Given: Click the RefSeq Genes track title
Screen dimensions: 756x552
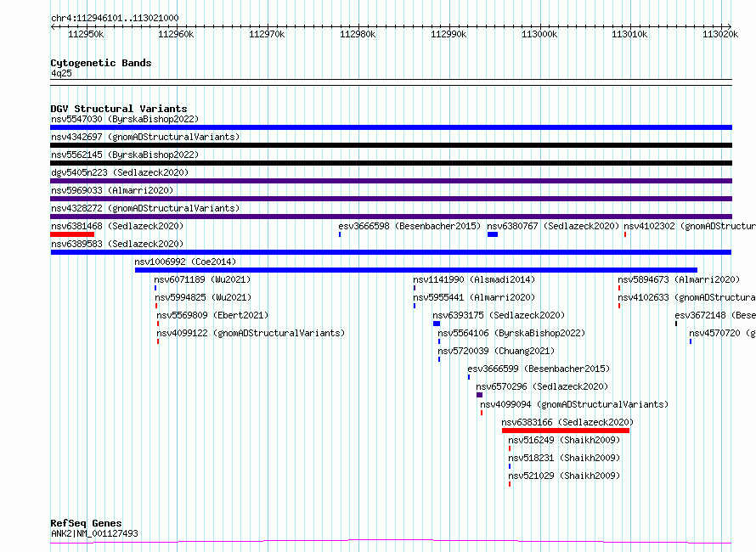Looking at the screenshot, I should tap(86, 523).
